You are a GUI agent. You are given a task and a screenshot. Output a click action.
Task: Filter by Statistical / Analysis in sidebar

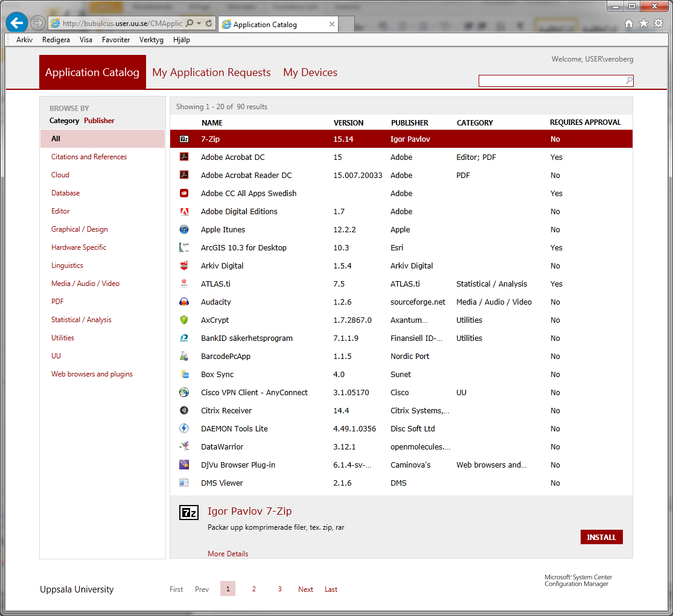click(81, 320)
